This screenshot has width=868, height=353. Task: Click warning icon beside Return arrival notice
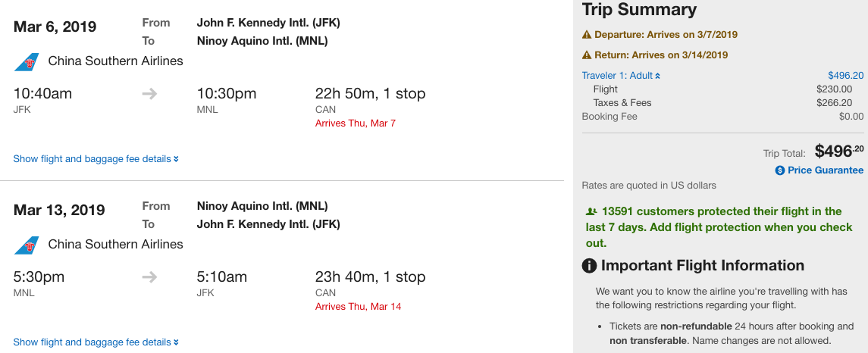[586, 55]
